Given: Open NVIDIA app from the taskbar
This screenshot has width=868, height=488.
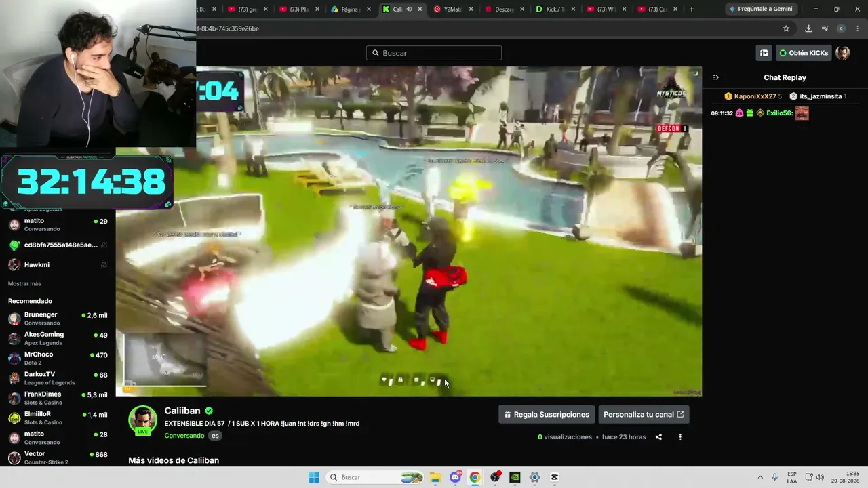Looking at the screenshot, I should 515,477.
